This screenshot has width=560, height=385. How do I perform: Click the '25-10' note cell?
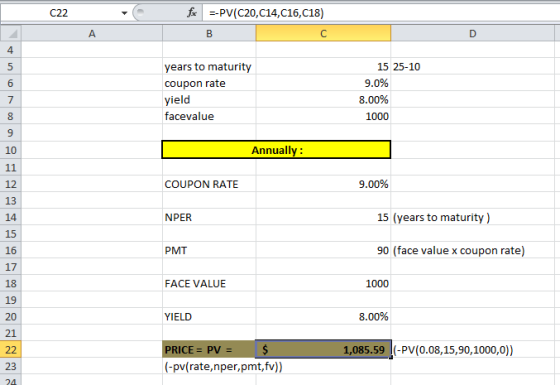coord(472,66)
